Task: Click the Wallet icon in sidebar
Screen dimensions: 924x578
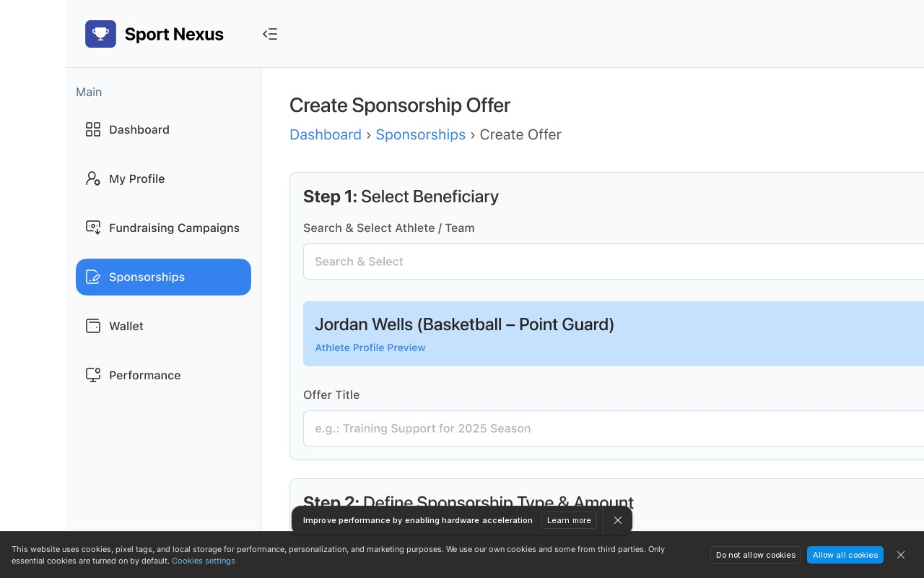Action: [93, 326]
